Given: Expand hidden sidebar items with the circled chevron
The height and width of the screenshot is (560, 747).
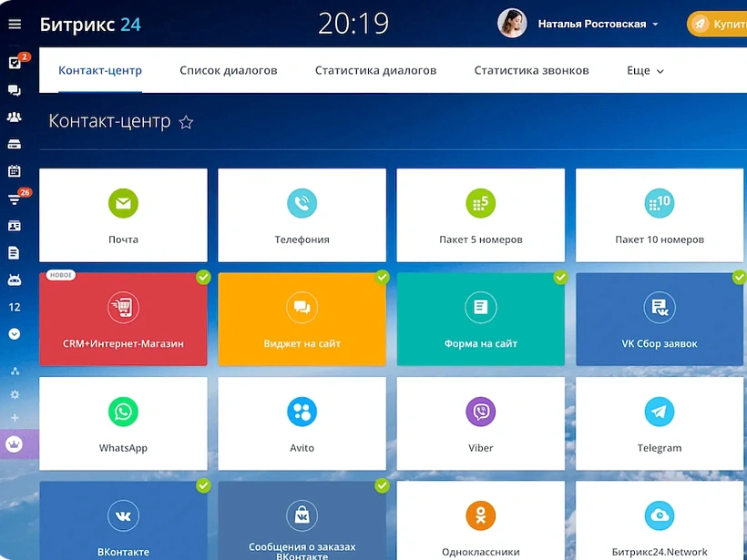Looking at the screenshot, I should (x=15, y=334).
